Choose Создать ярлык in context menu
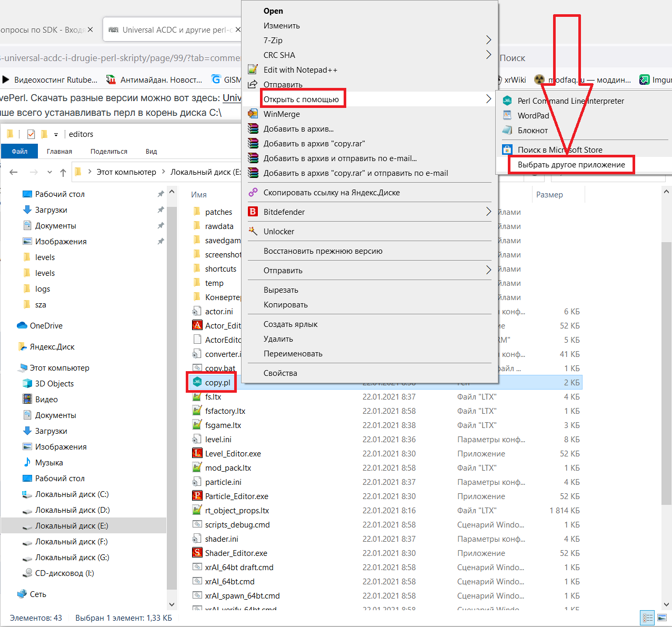 tap(290, 324)
